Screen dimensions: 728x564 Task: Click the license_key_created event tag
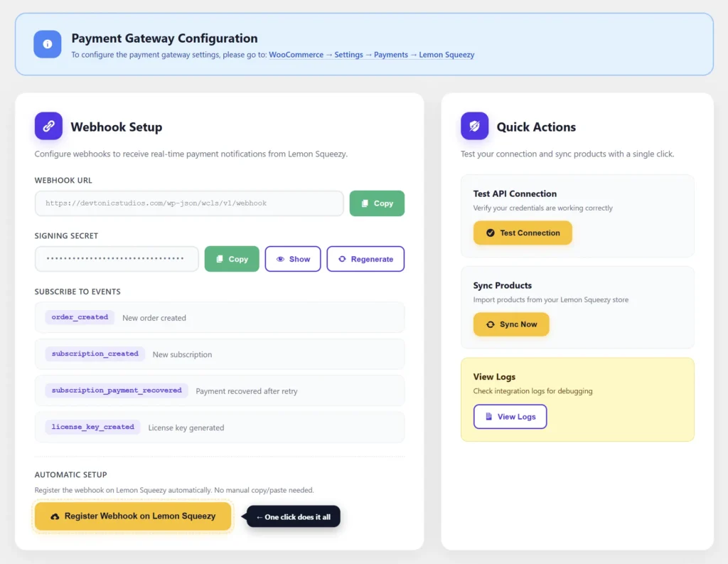pyautogui.click(x=93, y=427)
